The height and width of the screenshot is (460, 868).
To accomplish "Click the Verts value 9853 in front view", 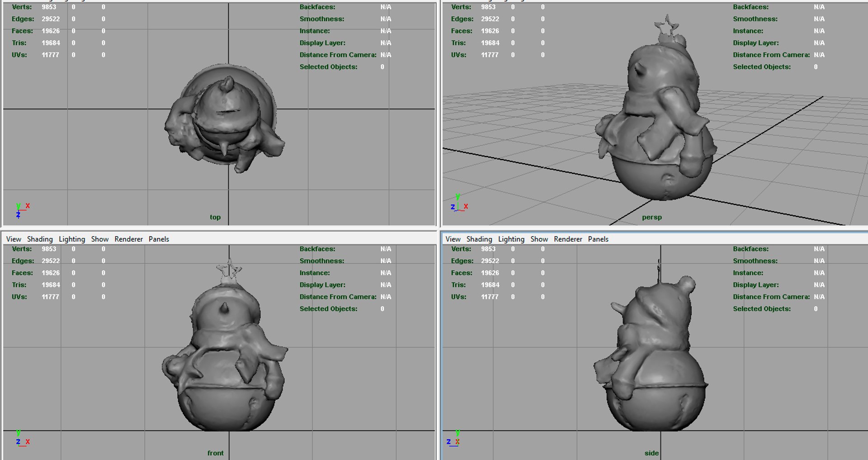I will [49, 249].
